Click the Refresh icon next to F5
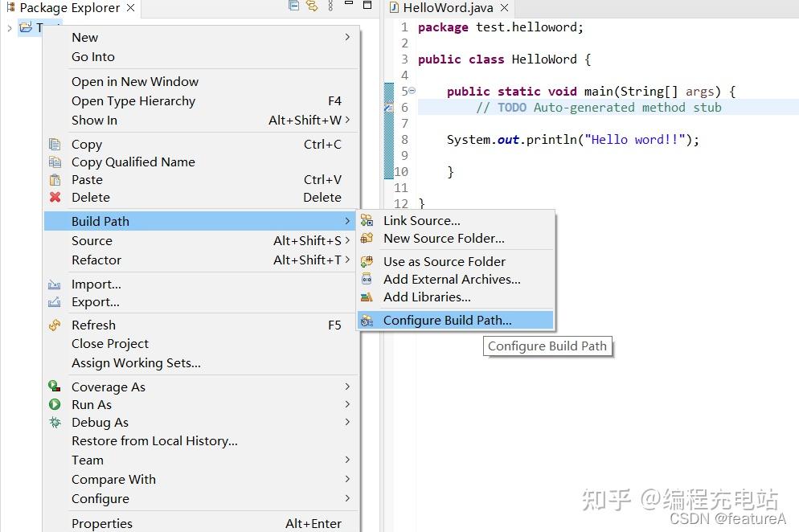Viewport: 799px width, 532px height. pyautogui.click(x=55, y=325)
